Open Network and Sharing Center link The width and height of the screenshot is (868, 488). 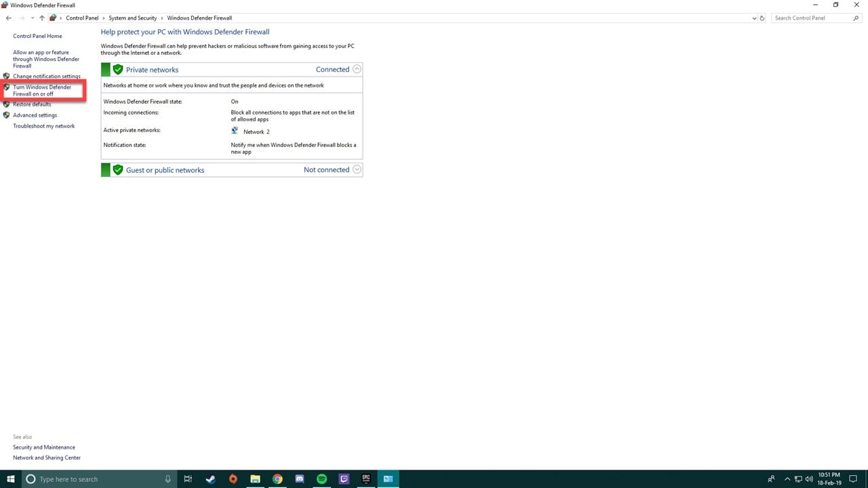[x=47, y=457]
